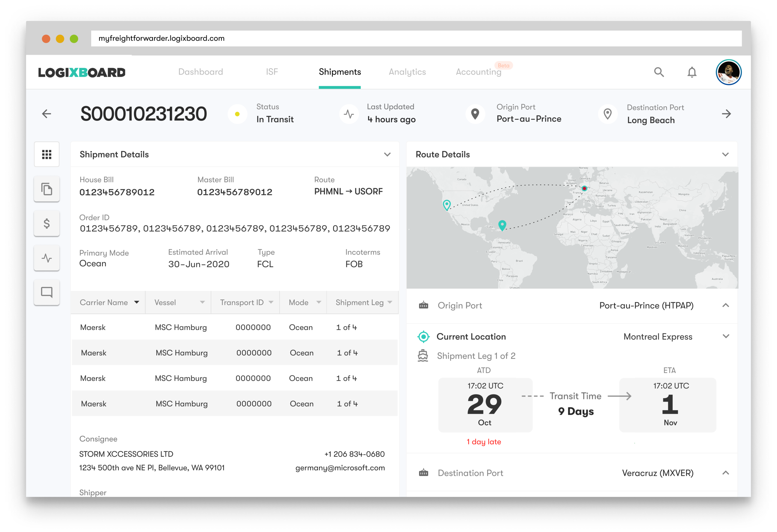The image size is (777, 532).
Task: Open the notifications bell
Action: tap(692, 72)
